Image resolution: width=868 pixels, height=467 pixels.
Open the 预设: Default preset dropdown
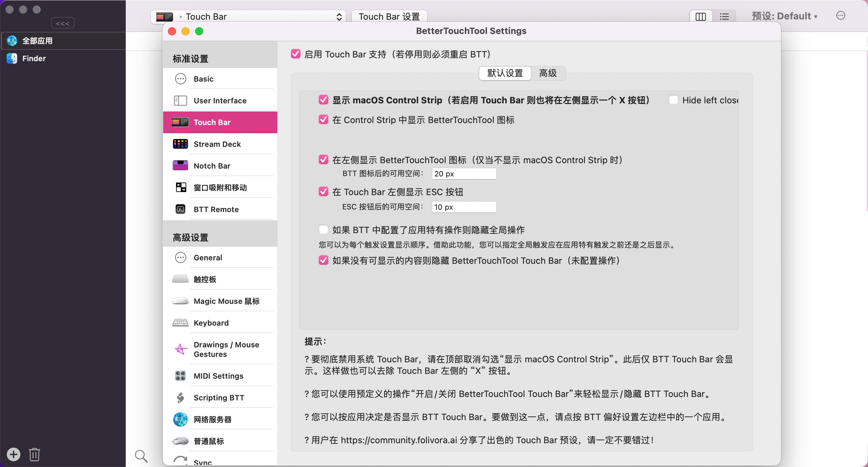click(784, 16)
